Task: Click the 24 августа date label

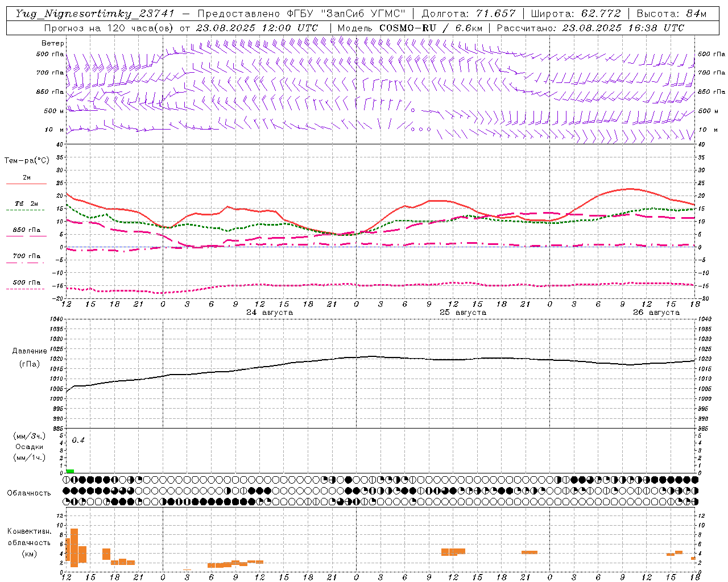Action: [x=270, y=313]
